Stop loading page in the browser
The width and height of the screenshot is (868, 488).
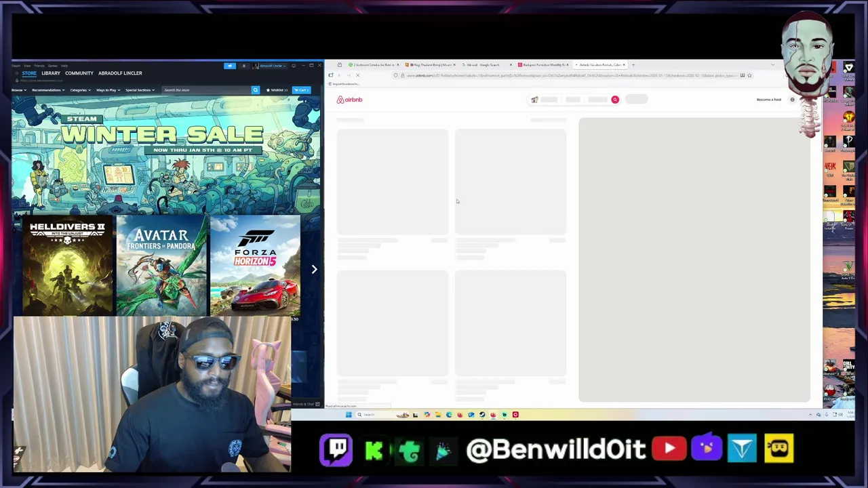(x=357, y=75)
